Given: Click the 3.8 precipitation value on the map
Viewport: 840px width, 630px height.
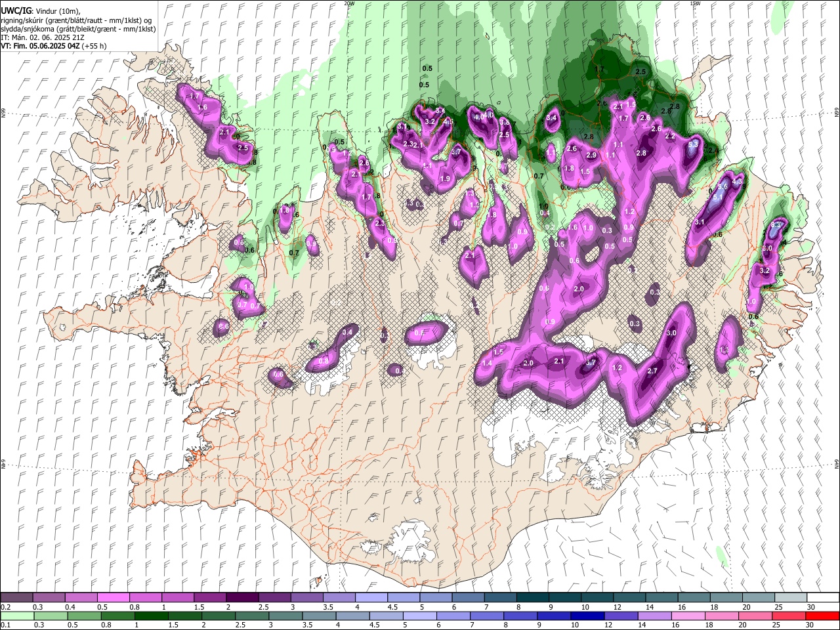Looking at the screenshot, I should click(x=504, y=122).
